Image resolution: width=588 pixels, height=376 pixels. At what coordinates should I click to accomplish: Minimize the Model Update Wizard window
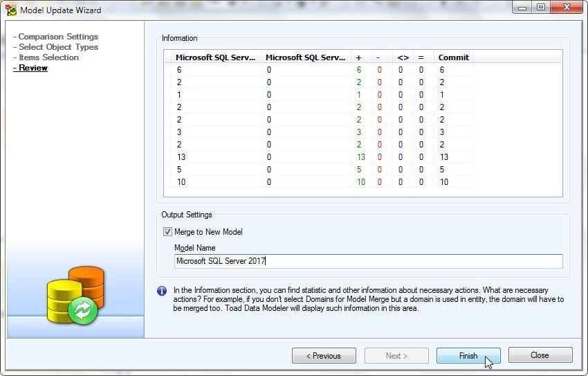(522, 7)
